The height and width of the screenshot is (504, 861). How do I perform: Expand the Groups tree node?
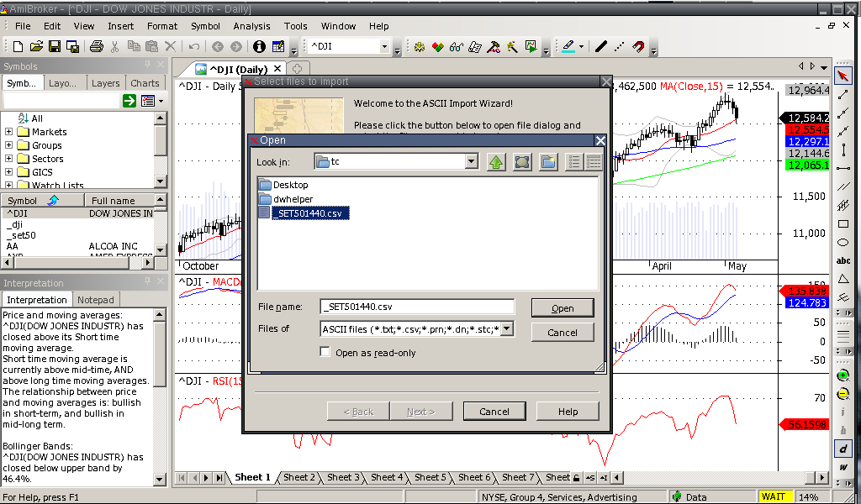coord(8,145)
